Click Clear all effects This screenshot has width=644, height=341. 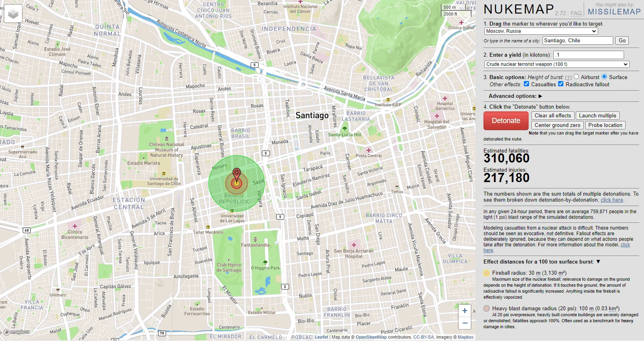click(553, 116)
